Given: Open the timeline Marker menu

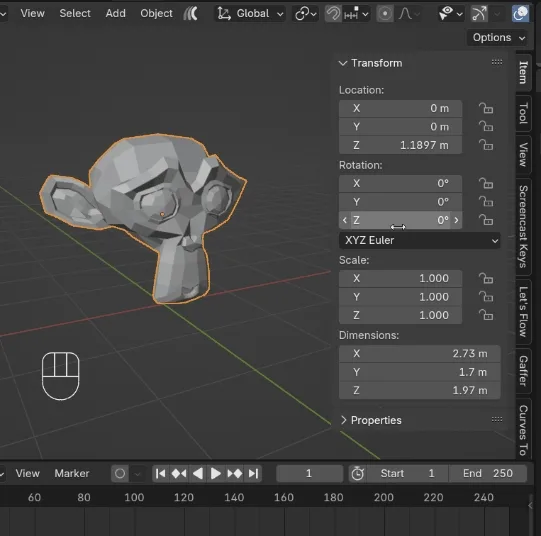Looking at the screenshot, I should 72,473.
